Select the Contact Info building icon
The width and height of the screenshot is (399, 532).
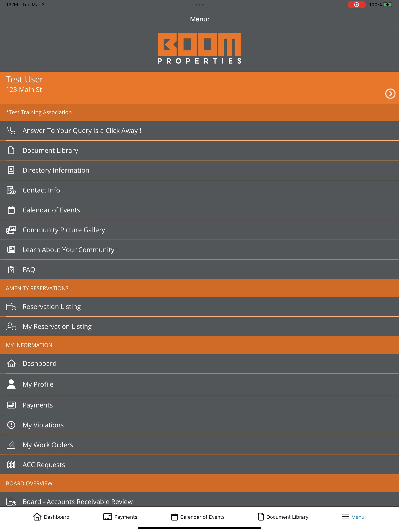coord(11,190)
